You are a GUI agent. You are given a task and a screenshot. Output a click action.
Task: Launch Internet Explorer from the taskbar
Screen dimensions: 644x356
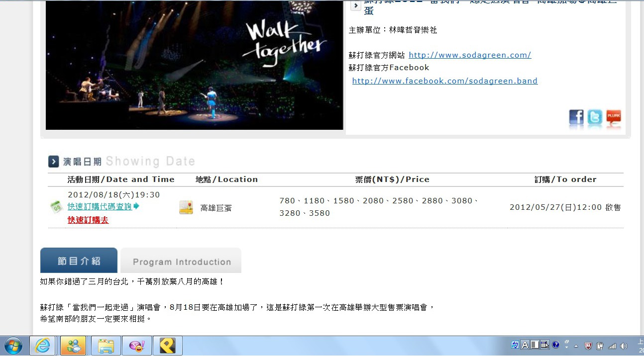pyautogui.click(x=43, y=346)
